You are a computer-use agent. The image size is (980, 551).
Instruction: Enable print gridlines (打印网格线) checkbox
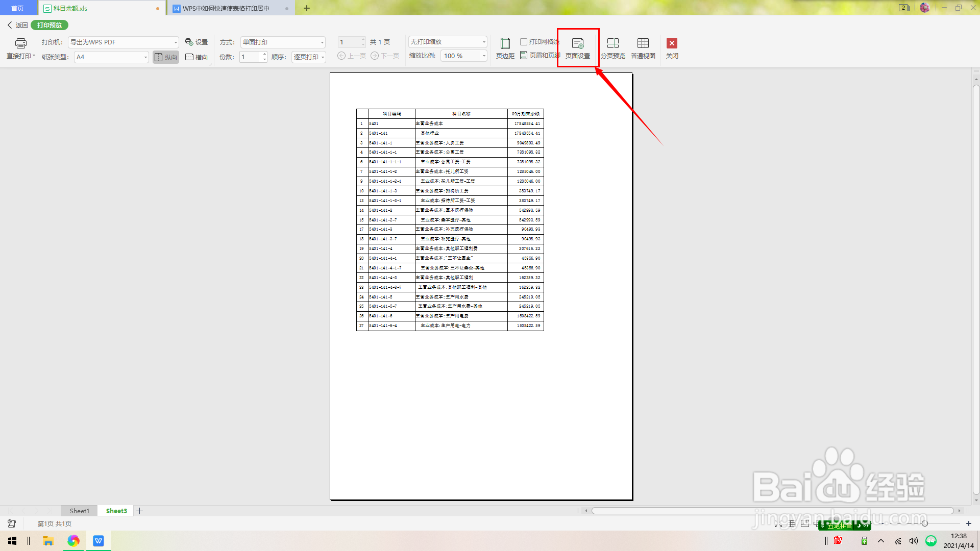click(524, 42)
